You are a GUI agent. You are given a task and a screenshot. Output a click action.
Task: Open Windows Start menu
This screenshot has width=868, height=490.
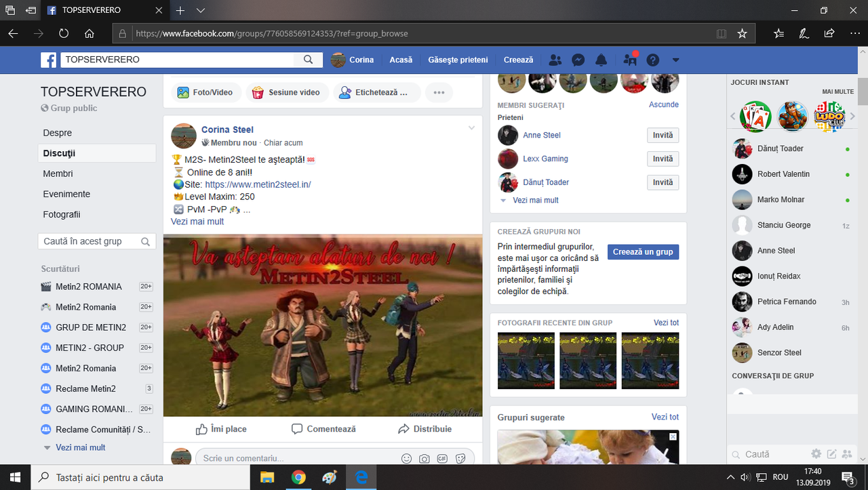15,477
